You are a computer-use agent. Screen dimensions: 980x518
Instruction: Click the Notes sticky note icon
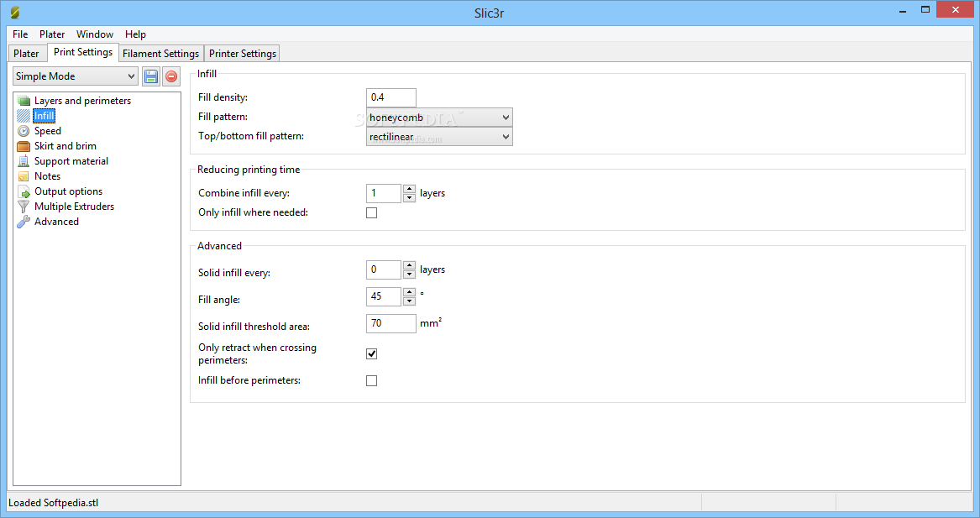point(24,176)
